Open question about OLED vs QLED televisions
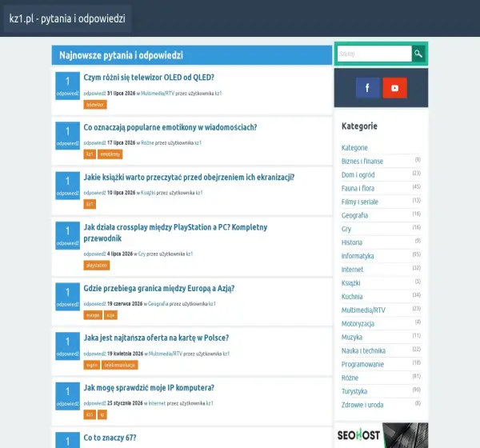Screen dimensions: 480x448 click(149, 78)
